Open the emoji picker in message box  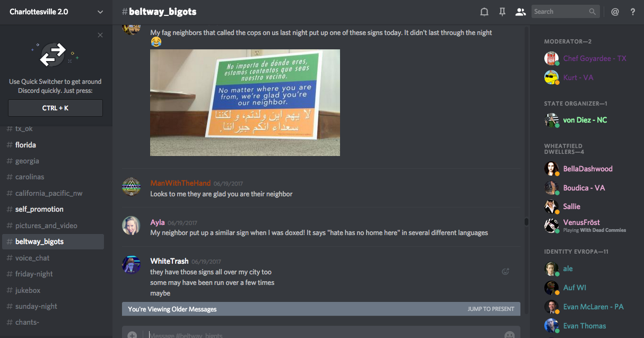click(x=509, y=335)
